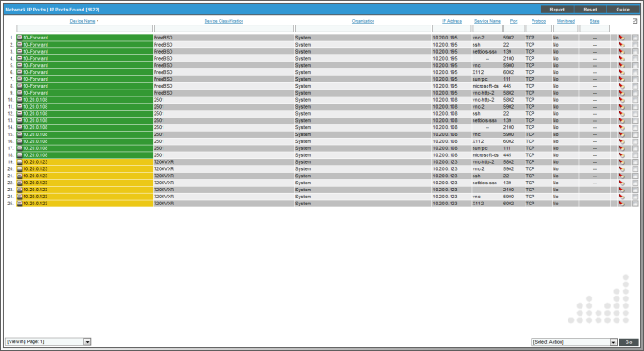The image size is (644, 351).
Task: Open port tools icon for row 20
Action: click(x=621, y=169)
